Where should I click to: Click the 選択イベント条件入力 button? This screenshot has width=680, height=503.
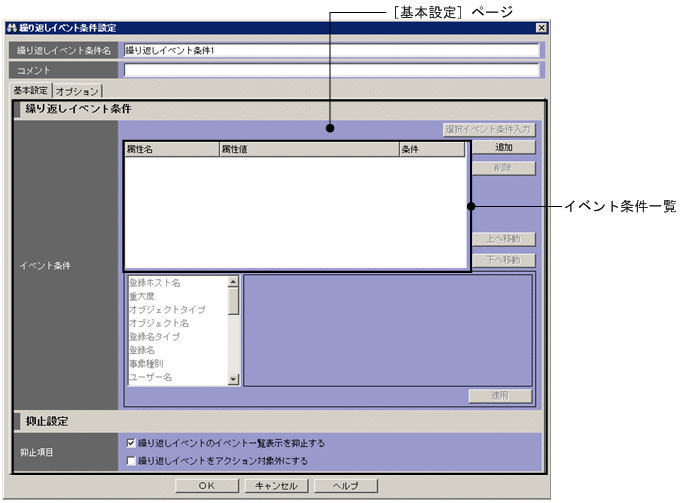(x=489, y=130)
